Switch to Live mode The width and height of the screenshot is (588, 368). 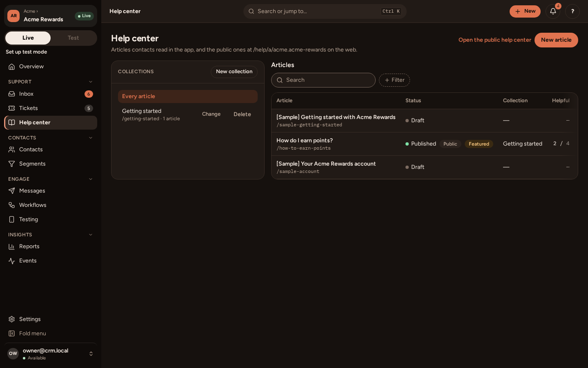(28, 38)
